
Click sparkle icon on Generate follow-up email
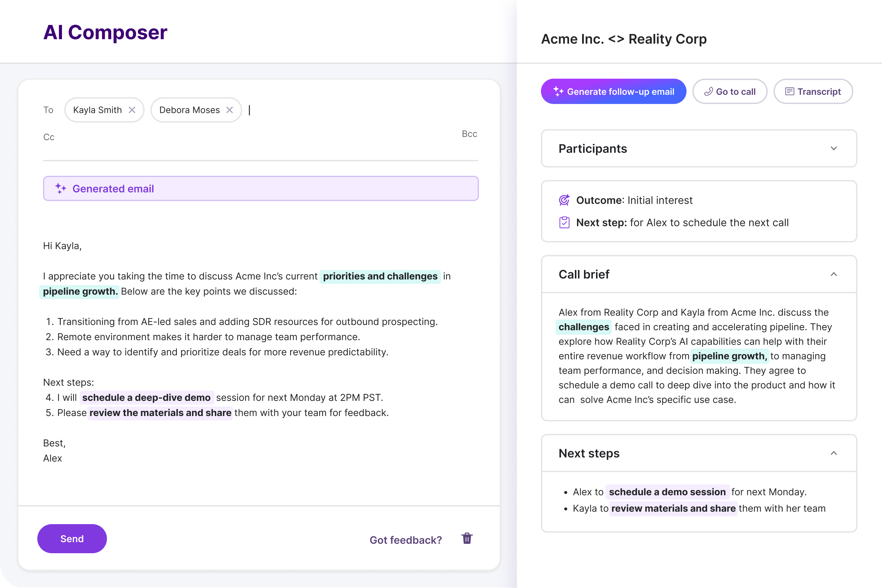pyautogui.click(x=558, y=91)
